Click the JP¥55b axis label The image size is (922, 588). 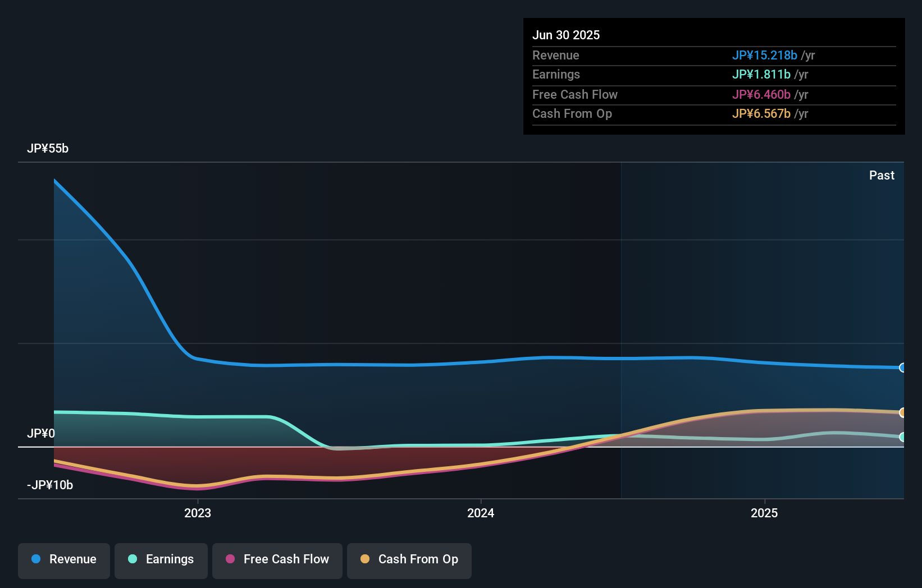48,148
